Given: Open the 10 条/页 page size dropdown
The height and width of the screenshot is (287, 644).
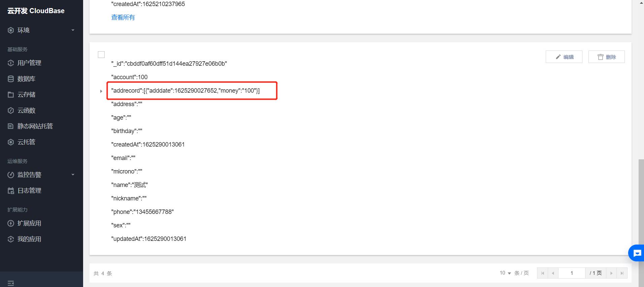Looking at the screenshot, I should coord(505,273).
